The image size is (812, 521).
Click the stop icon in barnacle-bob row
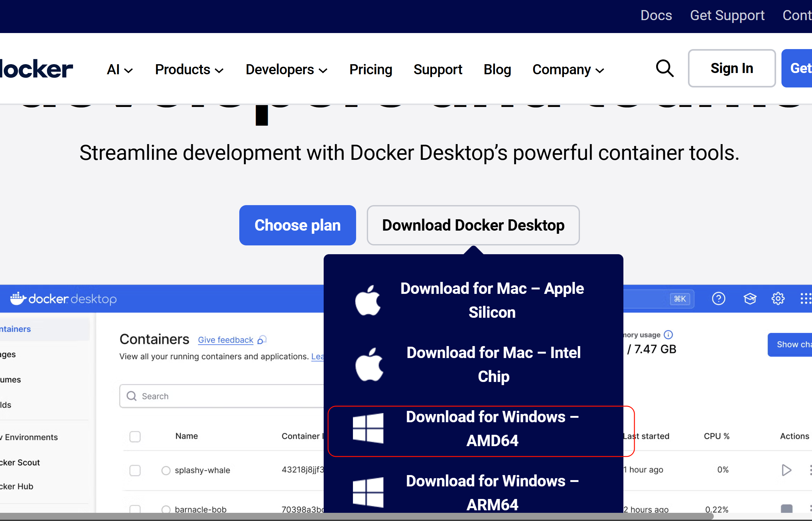click(786, 508)
